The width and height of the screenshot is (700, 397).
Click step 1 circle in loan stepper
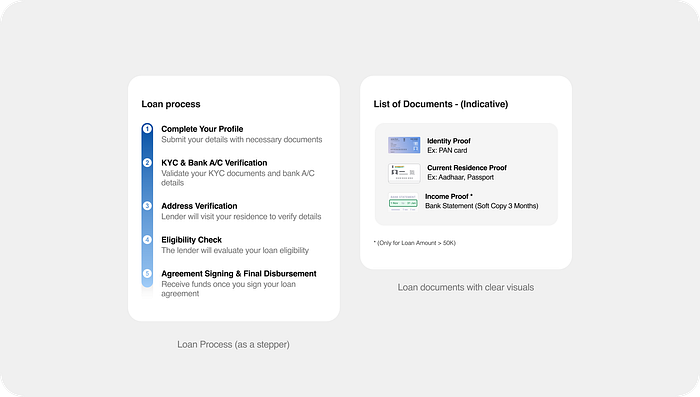tap(147, 129)
